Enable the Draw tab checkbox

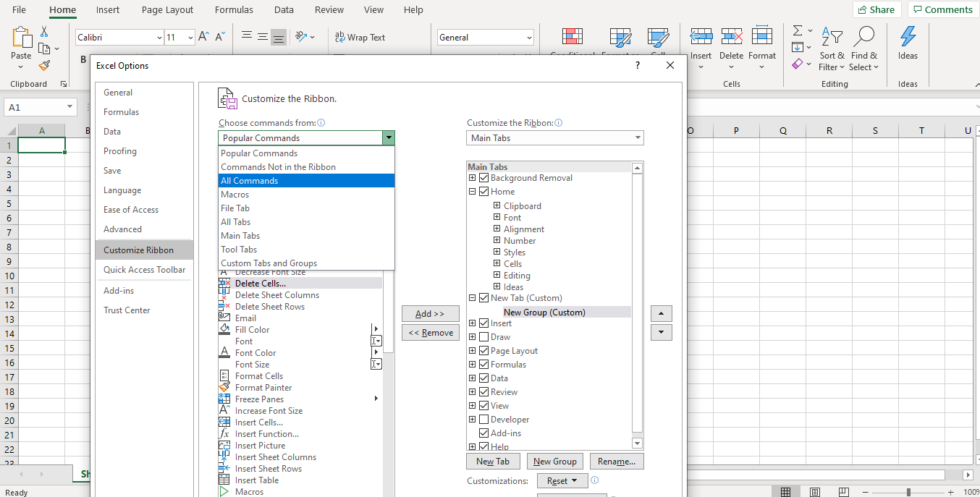[x=483, y=337]
